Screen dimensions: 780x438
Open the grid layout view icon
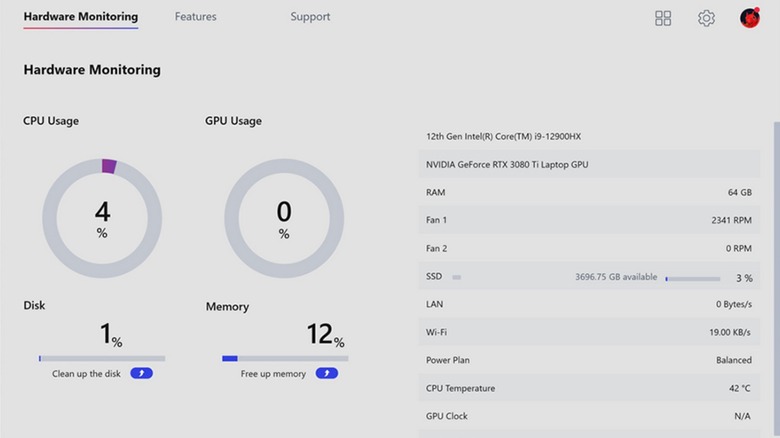click(663, 18)
